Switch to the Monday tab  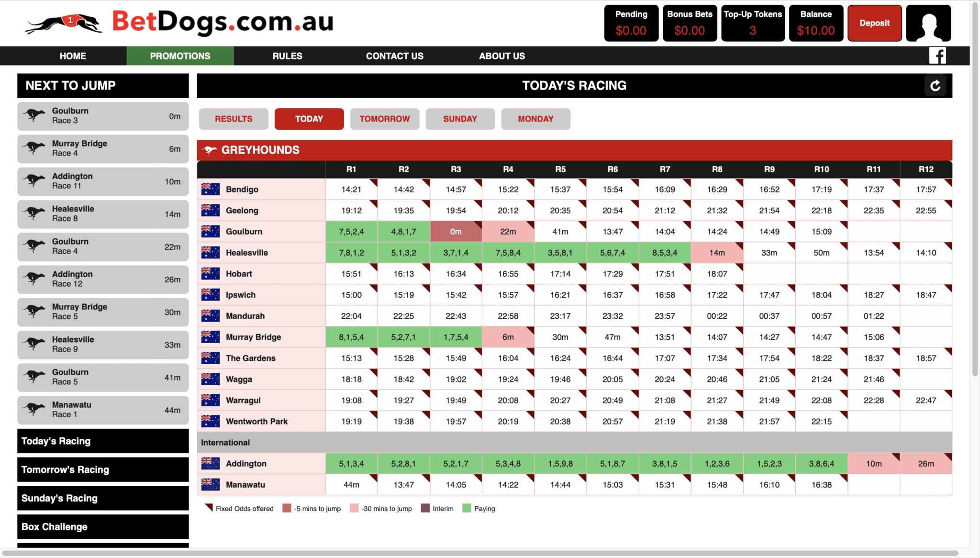(535, 119)
